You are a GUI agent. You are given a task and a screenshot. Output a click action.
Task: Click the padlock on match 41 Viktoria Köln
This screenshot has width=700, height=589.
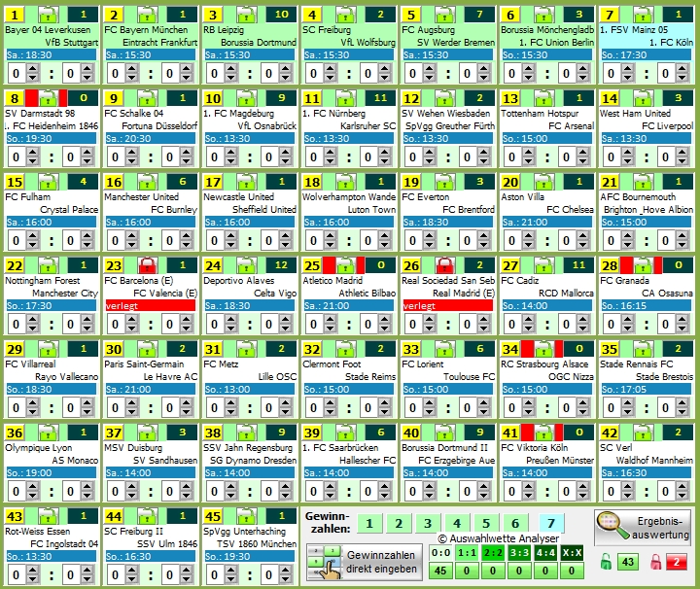click(x=544, y=433)
